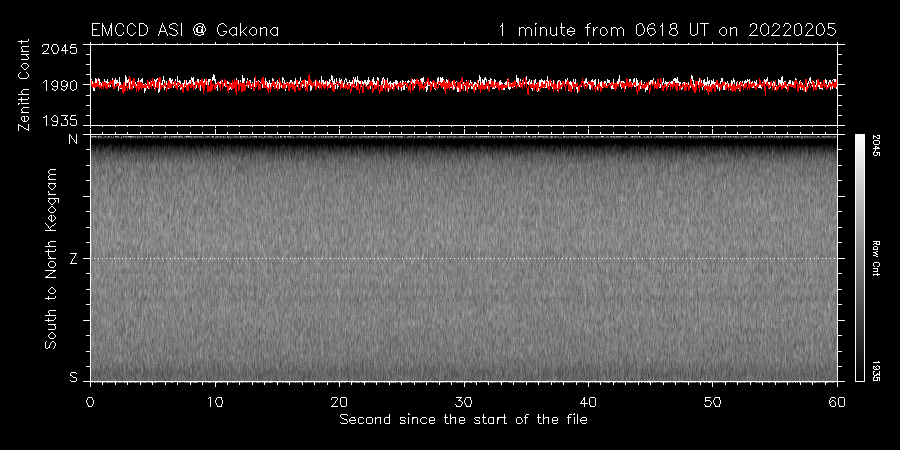Click the 20 second tick label
This screenshot has width=900, height=450.
click(x=339, y=402)
